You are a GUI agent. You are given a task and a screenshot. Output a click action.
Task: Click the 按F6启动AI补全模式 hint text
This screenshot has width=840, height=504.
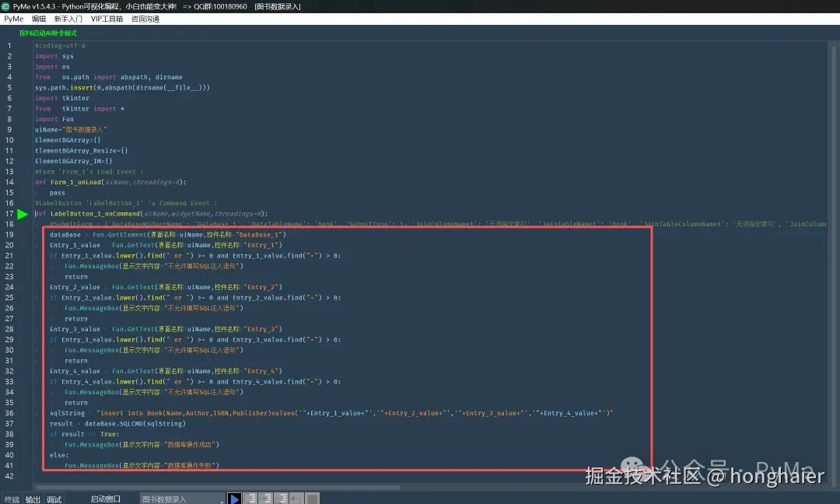(48, 33)
